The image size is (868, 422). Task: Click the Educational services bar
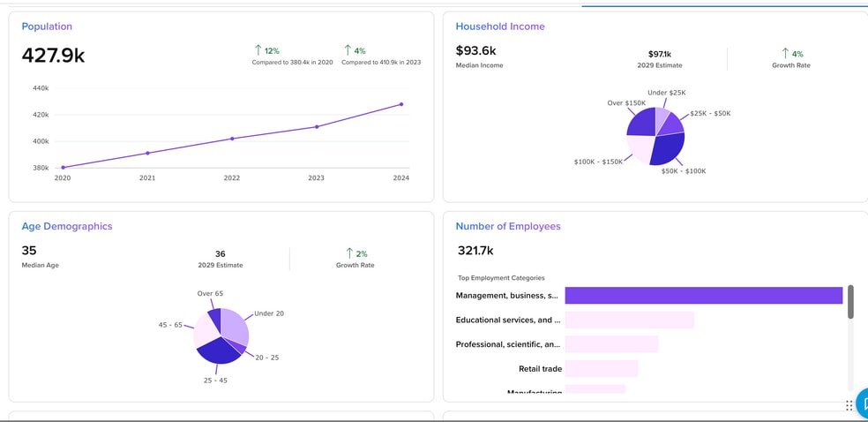point(629,320)
